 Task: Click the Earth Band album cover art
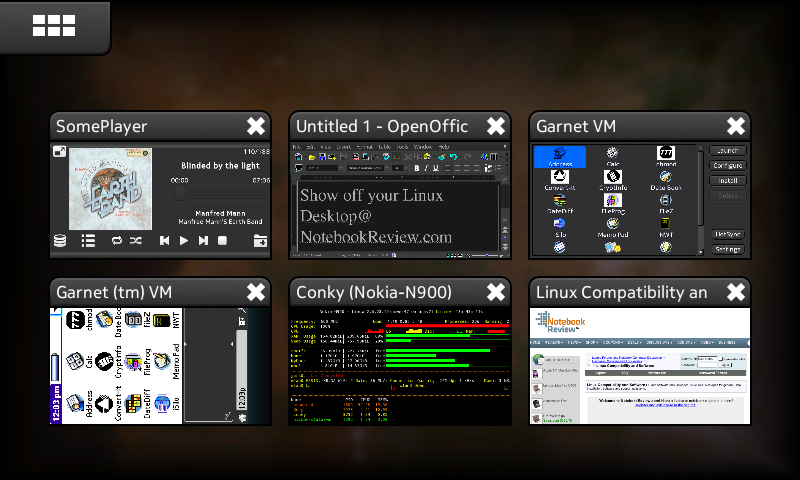pos(110,189)
